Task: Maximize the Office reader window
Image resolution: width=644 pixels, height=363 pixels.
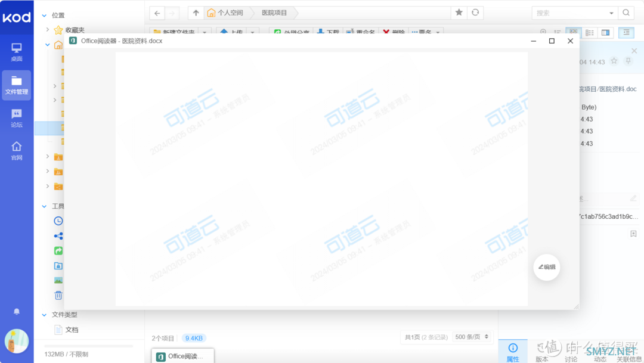Action: tap(552, 41)
